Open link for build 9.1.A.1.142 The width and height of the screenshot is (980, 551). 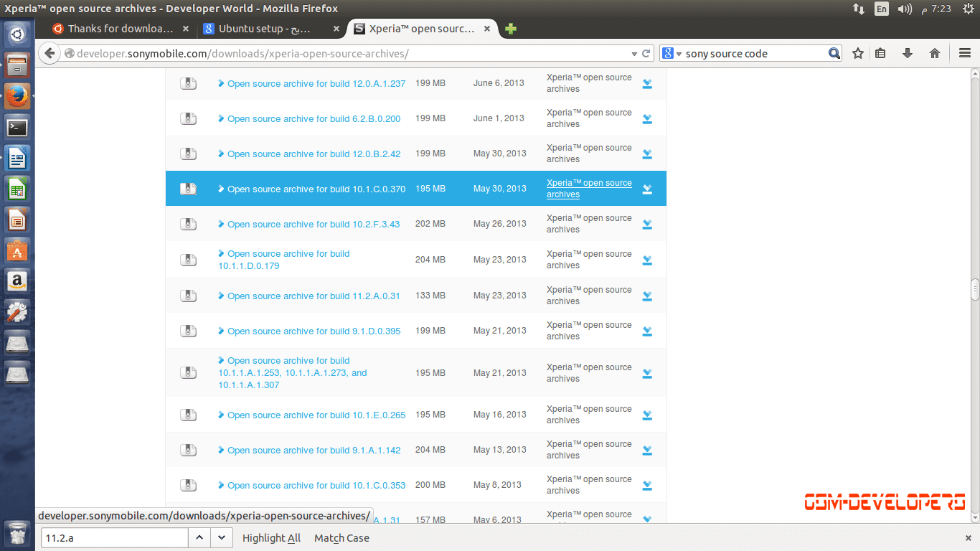pos(314,450)
